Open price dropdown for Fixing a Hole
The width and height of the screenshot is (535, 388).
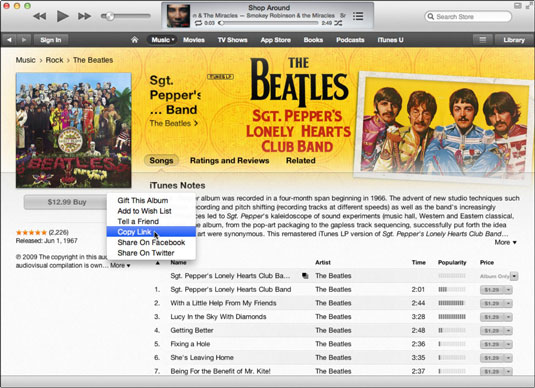coord(508,344)
